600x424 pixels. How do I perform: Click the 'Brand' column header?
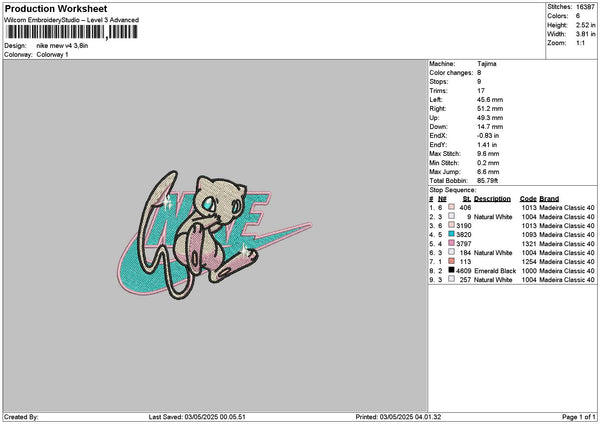[549, 199]
